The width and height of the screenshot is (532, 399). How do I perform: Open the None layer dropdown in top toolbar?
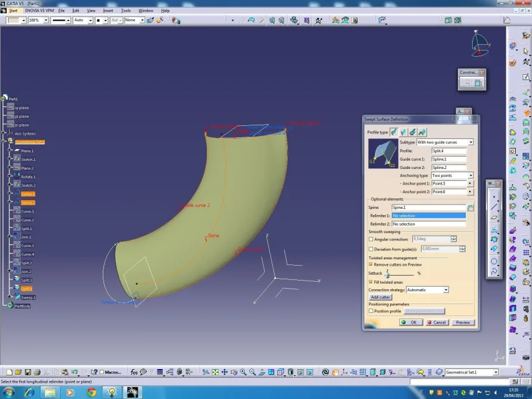click(143, 21)
